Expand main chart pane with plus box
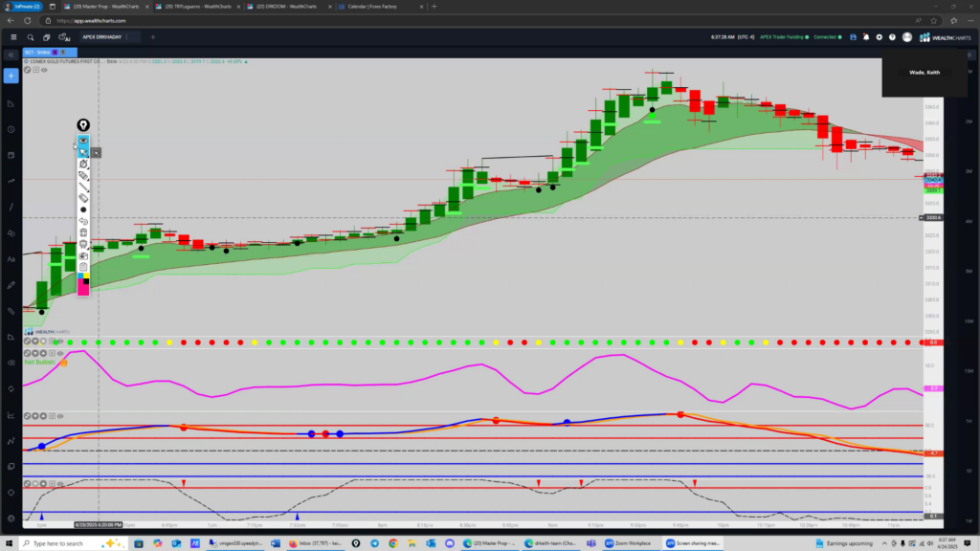980x551 pixels. pos(35,70)
